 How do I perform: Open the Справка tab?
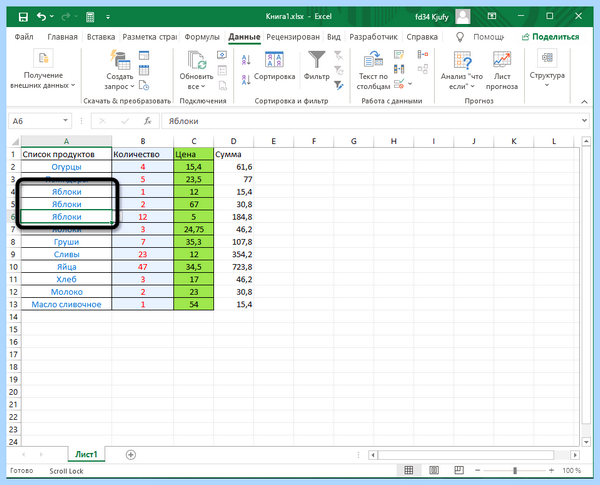[x=422, y=37]
